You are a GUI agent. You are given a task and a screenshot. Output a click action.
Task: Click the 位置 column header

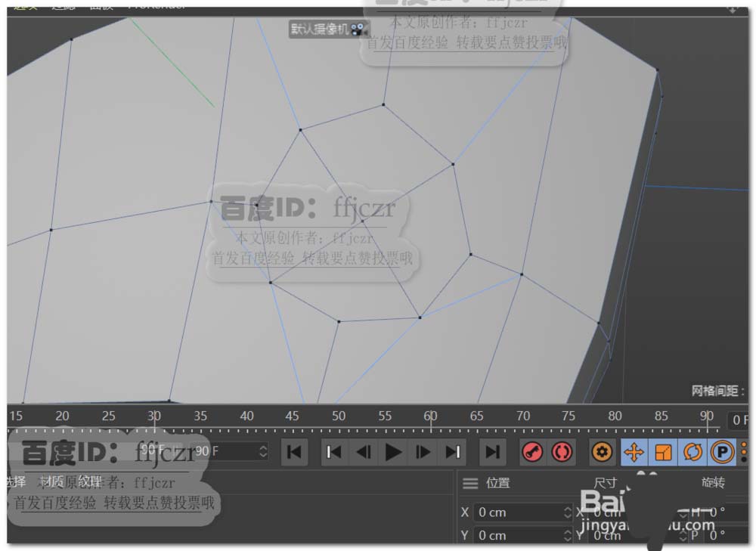click(x=497, y=482)
